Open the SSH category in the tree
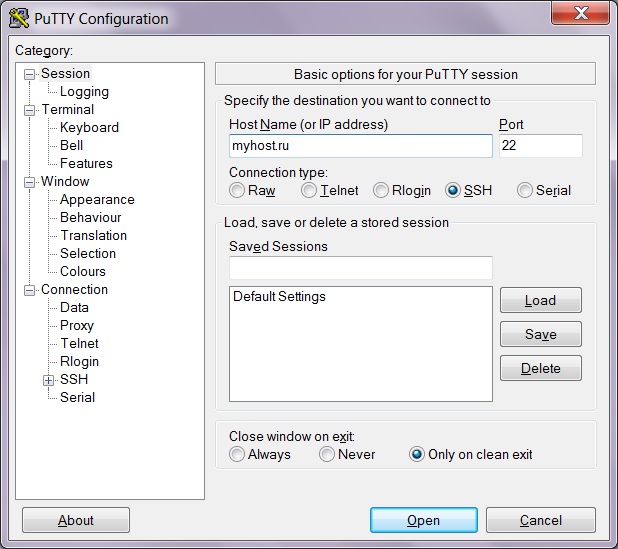The height and width of the screenshot is (549, 618). click(x=74, y=379)
